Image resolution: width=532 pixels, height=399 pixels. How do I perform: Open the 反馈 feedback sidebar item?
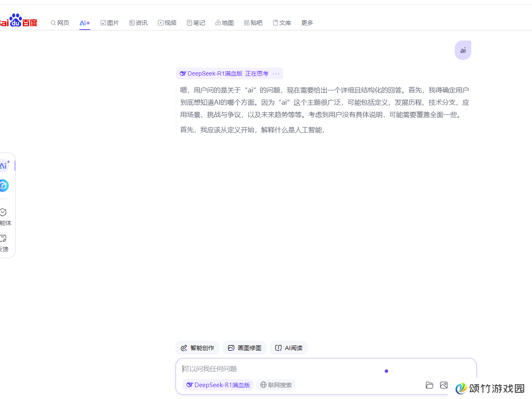[4, 243]
